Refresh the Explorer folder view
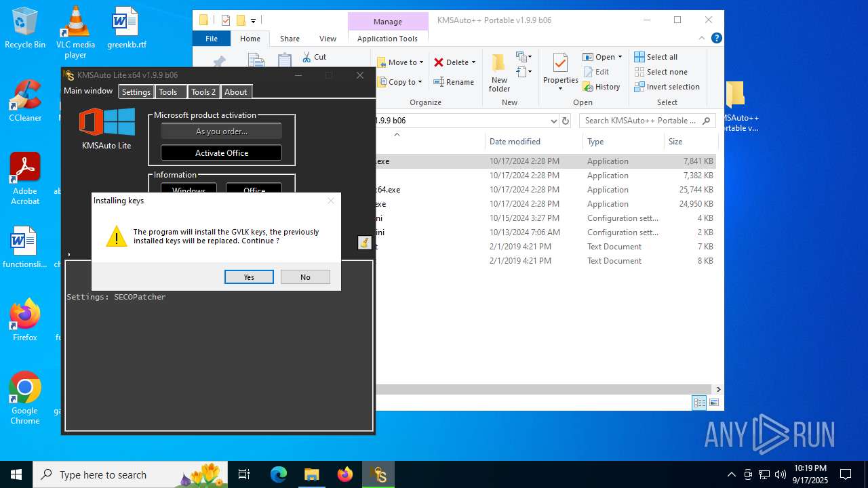The width and height of the screenshot is (868, 488). pos(566,121)
